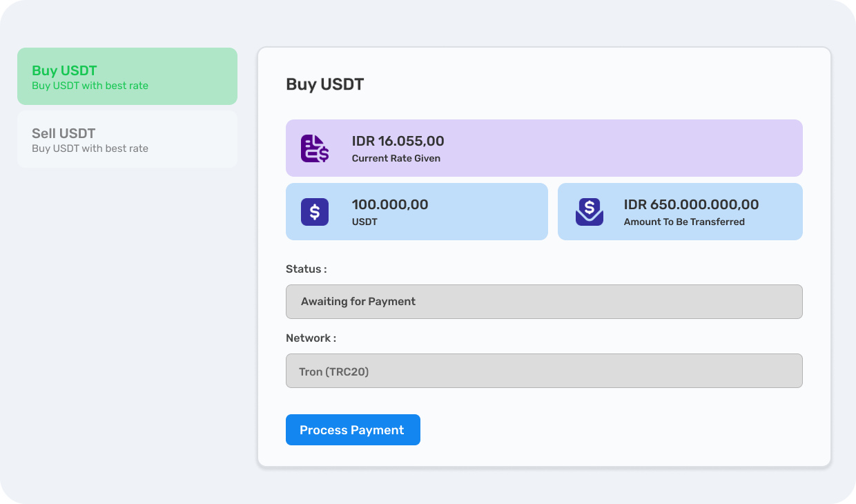Click the Network : label
The width and height of the screenshot is (856, 504).
point(311,338)
